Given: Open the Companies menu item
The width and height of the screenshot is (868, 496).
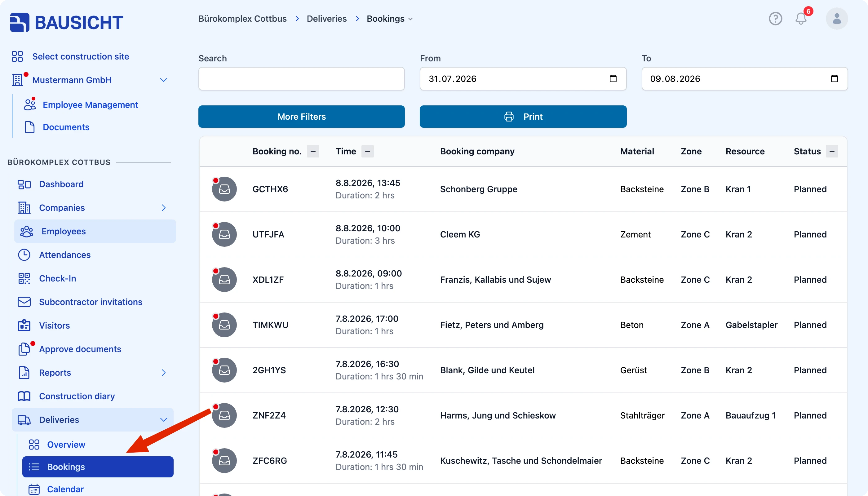Looking at the screenshot, I should pos(62,208).
